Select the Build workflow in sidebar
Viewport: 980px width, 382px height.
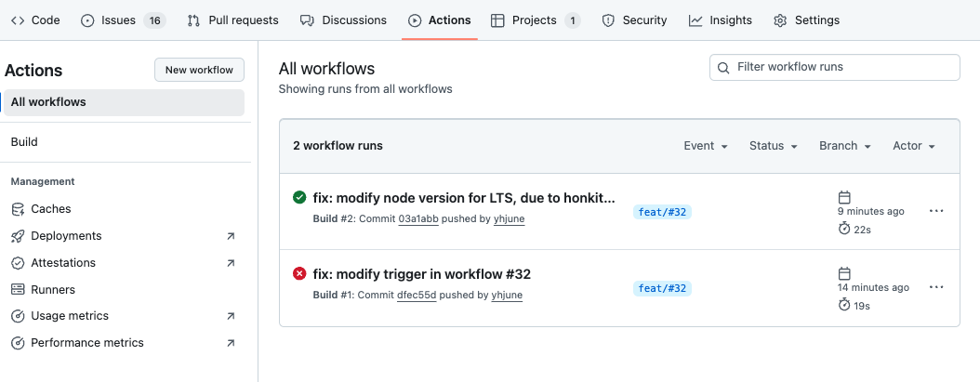coord(24,142)
